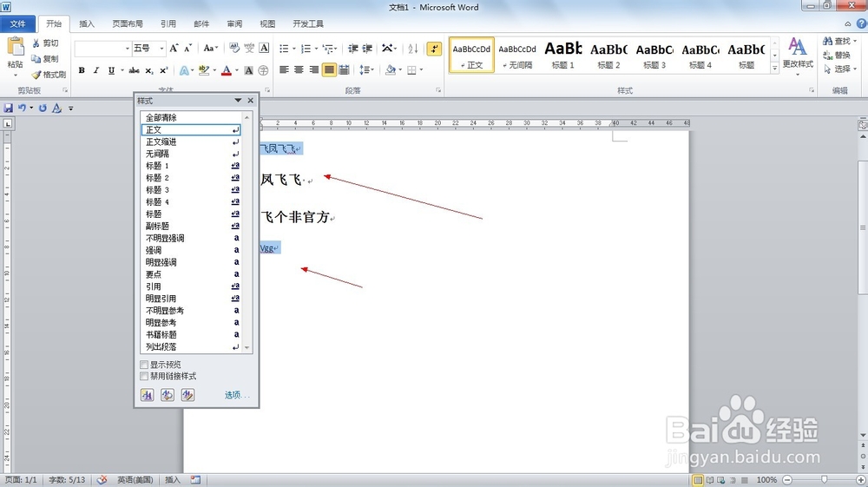
Task: Toggle the justify alignment button
Action: point(329,69)
